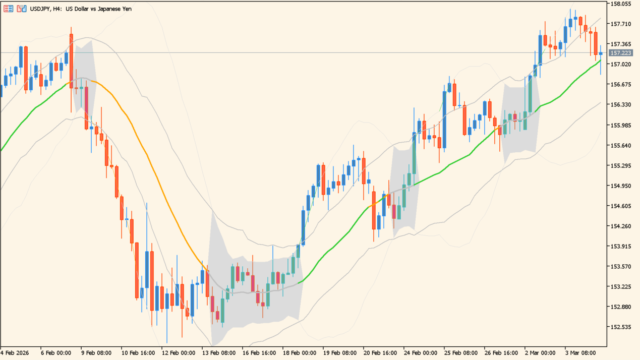
Task: Click the 19 Feb 08:00 time label
Action: [x=340, y=353]
